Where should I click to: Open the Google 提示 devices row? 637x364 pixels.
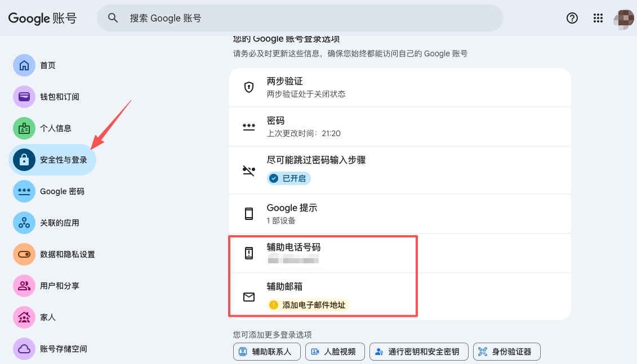coord(400,213)
